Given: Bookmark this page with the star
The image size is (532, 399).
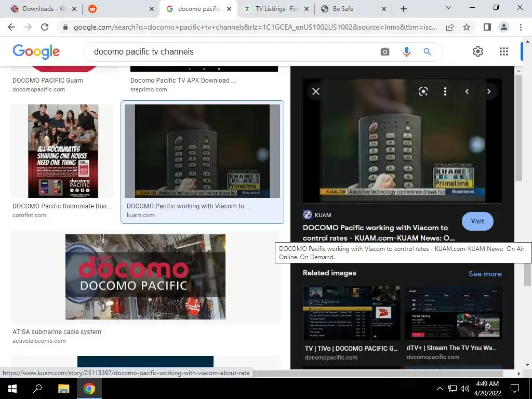Looking at the screenshot, I should pos(467,27).
